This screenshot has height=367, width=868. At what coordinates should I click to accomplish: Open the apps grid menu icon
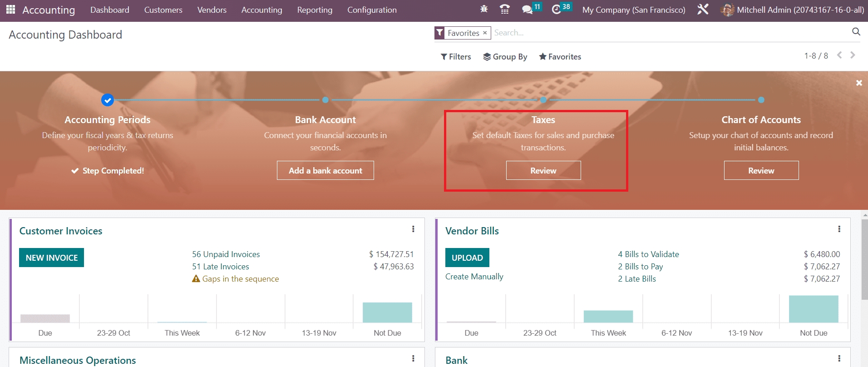coord(11,10)
